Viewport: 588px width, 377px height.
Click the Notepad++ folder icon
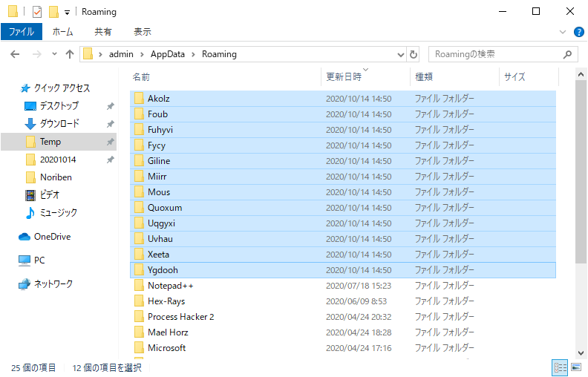pyautogui.click(x=139, y=286)
